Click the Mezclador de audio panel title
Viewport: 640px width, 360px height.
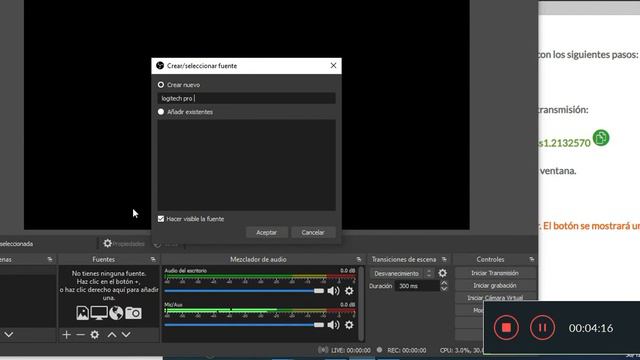point(258,259)
